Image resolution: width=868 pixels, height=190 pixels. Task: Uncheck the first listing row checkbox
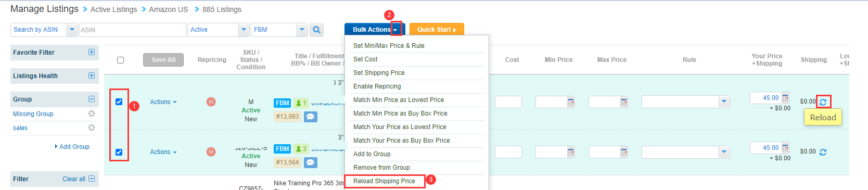[119, 102]
